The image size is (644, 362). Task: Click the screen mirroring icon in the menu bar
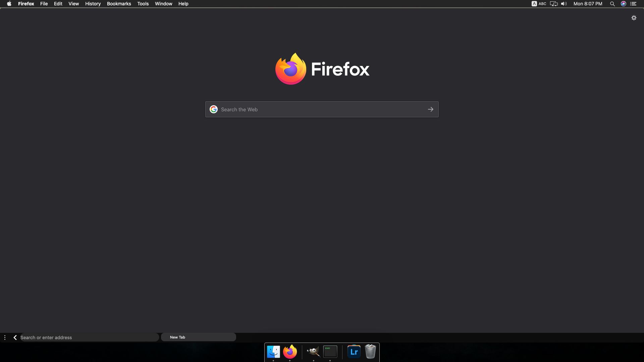tap(554, 4)
